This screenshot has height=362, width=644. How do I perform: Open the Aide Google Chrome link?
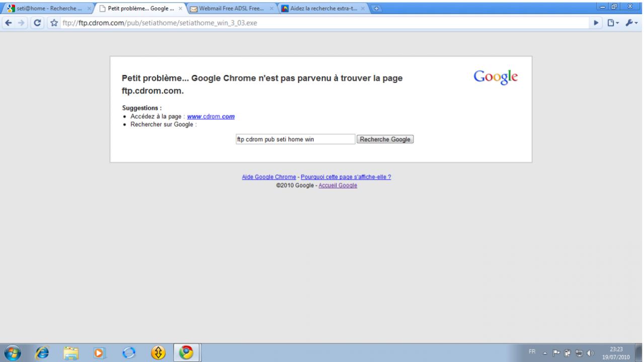[x=269, y=177]
